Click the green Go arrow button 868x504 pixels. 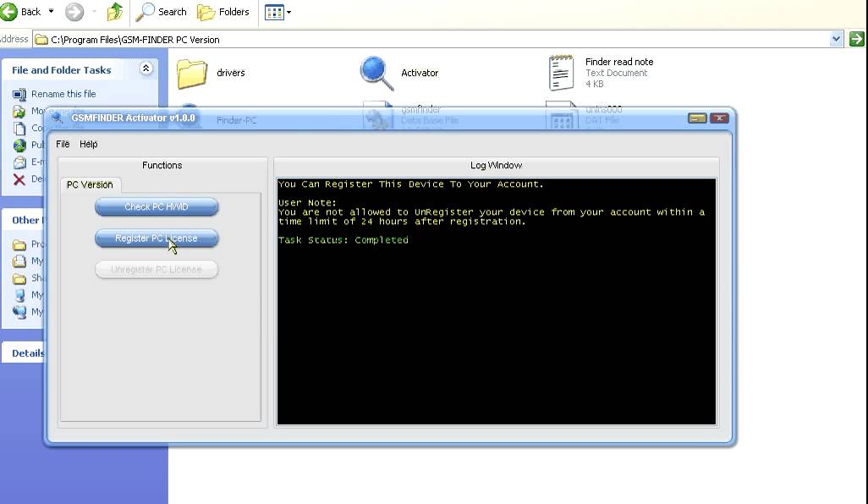(x=856, y=39)
